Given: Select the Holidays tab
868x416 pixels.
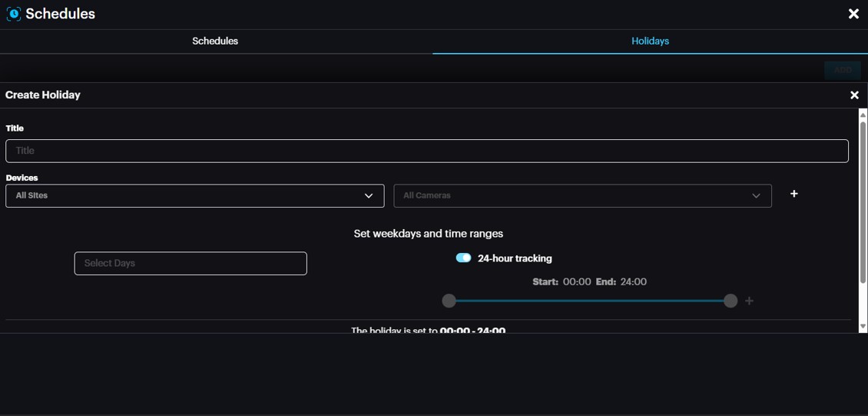Looking at the screenshot, I should 650,41.
